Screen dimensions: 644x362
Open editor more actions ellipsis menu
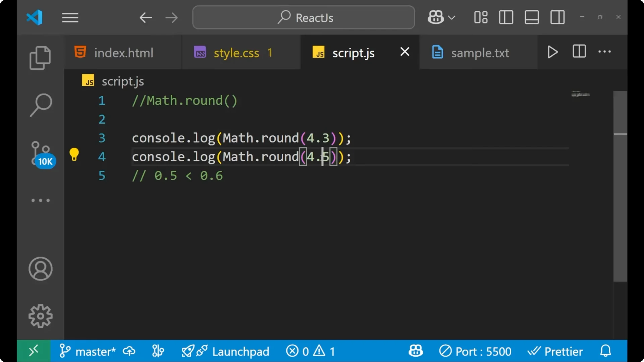pyautogui.click(x=604, y=52)
